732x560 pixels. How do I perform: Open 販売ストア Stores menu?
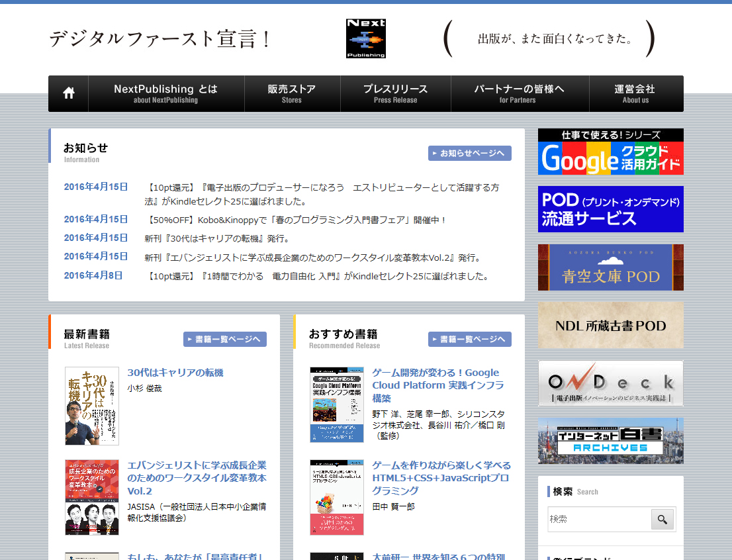tap(292, 93)
